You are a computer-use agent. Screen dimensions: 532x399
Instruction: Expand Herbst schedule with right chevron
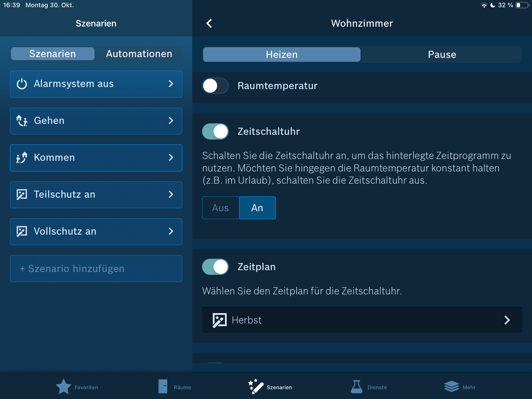coord(506,320)
